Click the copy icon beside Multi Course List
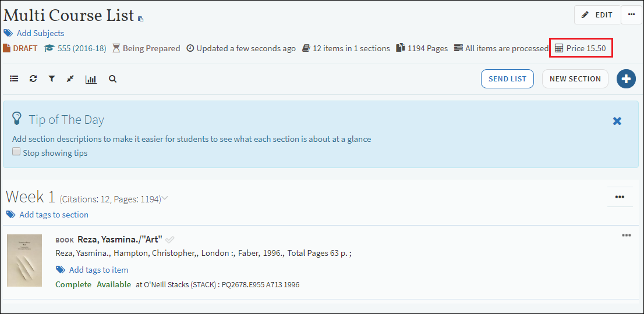The image size is (644, 314). point(140,19)
